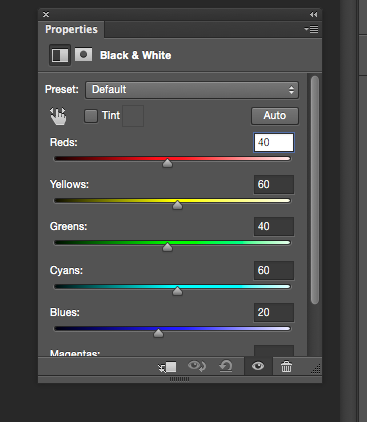This screenshot has height=422, width=367.
Task: Enable the Tint checkbox
Action: click(91, 116)
